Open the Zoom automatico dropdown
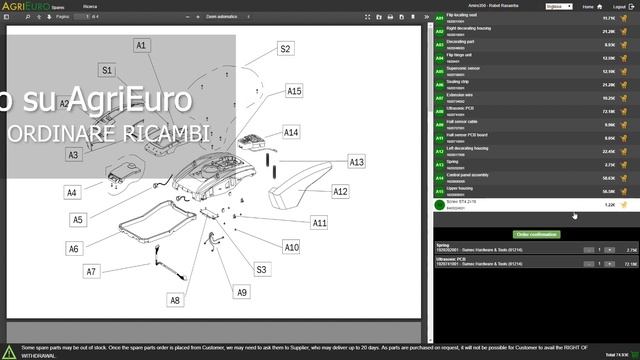The width and height of the screenshot is (640, 360). [x=228, y=17]
